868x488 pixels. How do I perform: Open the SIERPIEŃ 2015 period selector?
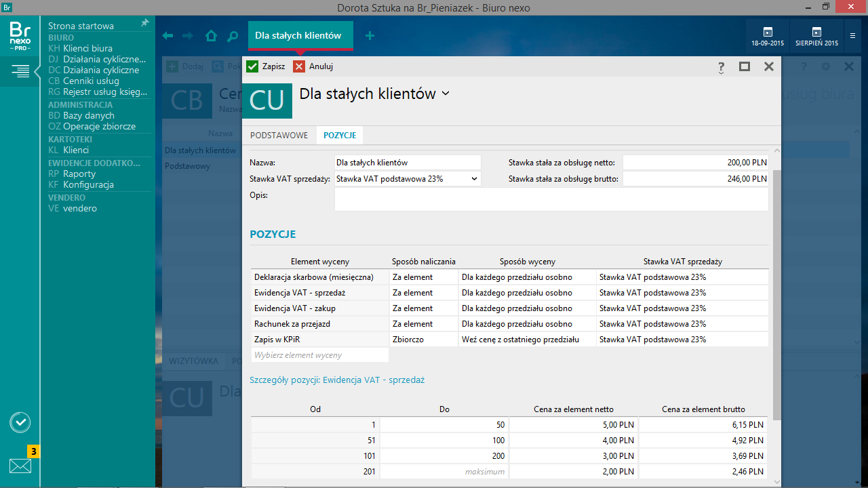[816, 36]
